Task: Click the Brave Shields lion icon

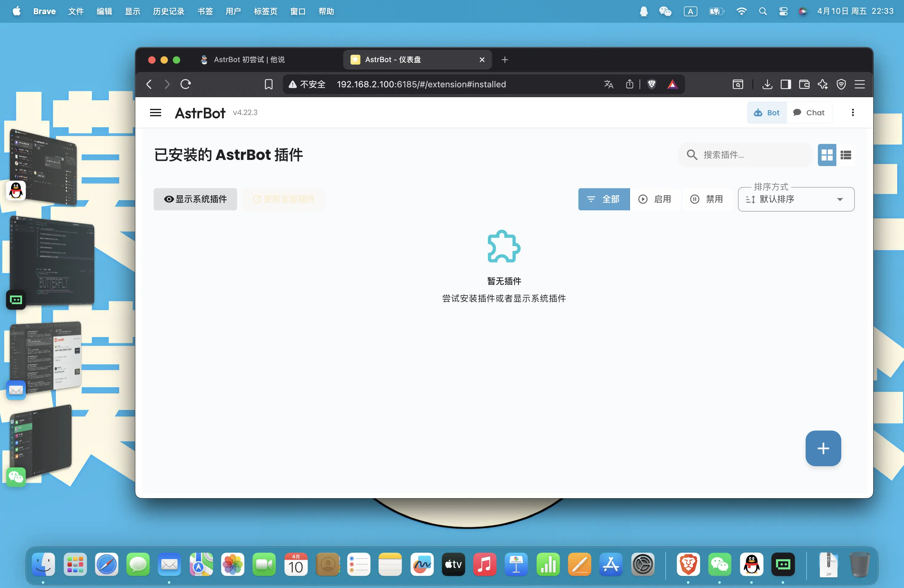Action: pos(652,84)
